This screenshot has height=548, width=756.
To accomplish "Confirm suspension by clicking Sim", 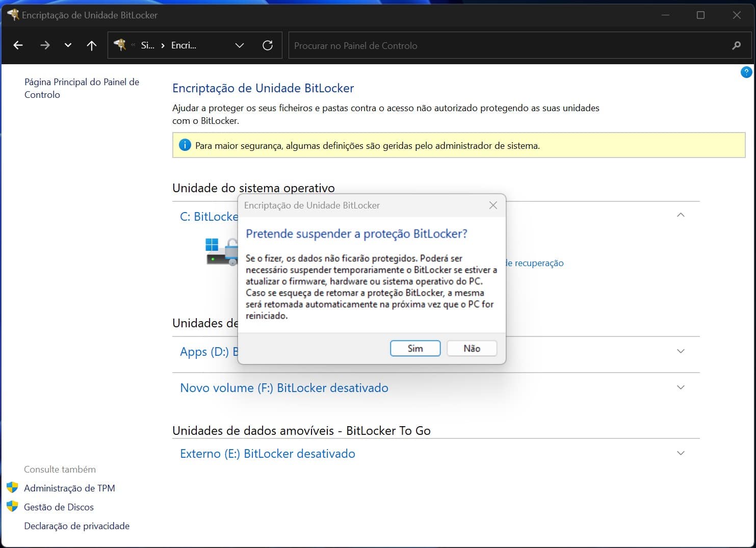I will click(415, 348).
